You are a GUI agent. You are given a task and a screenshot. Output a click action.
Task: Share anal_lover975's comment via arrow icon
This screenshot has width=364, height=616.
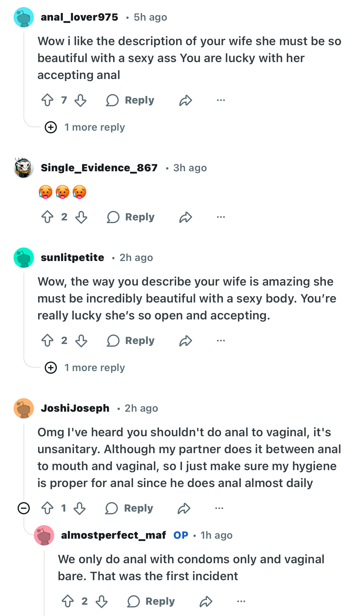186,100
